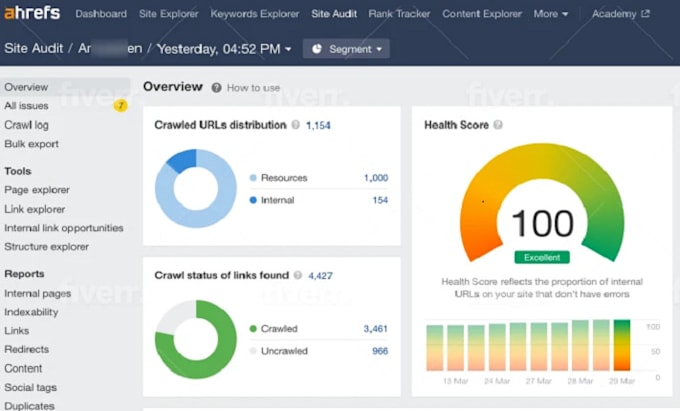Open Content report
This screenshot has width=680, height=411.
[23, 369]
